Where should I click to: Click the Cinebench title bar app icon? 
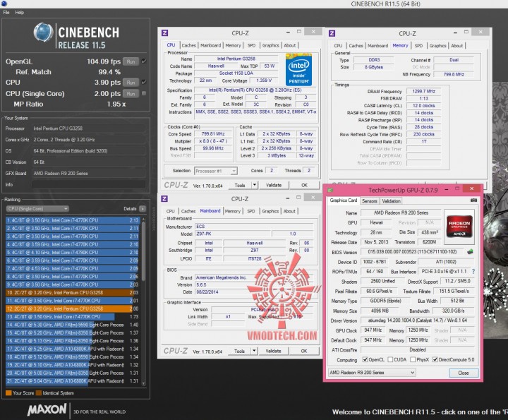4,4
